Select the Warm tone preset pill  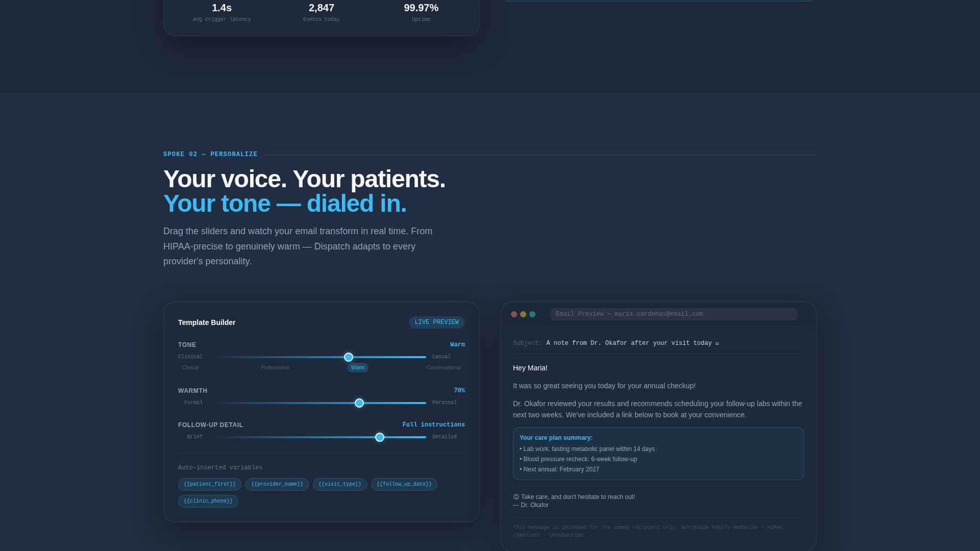[358, 368]
